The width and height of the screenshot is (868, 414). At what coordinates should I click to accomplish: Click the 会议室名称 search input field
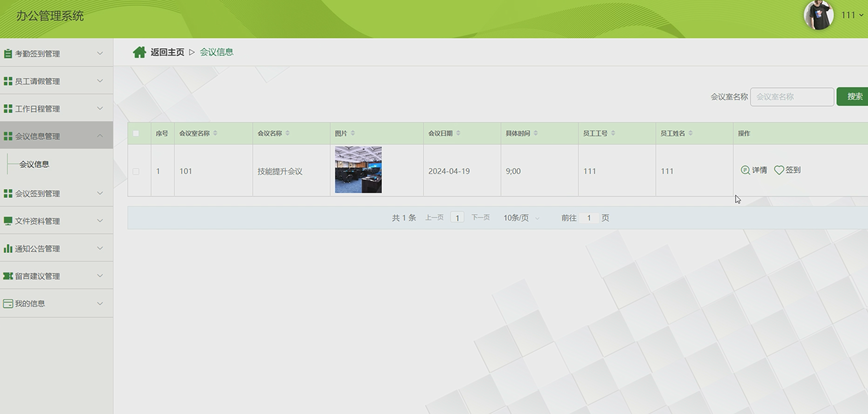(x=792, y=97)
